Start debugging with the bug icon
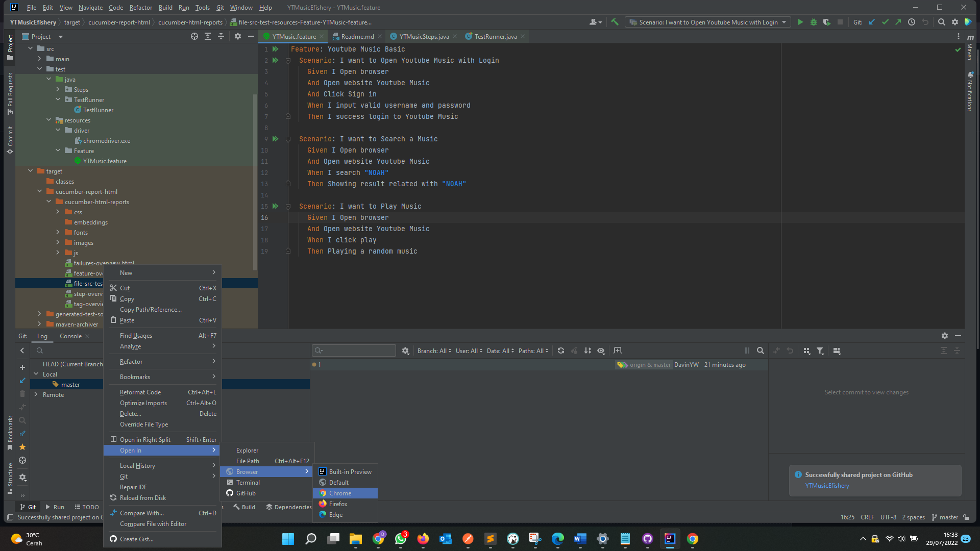 [x=814, y=22]
